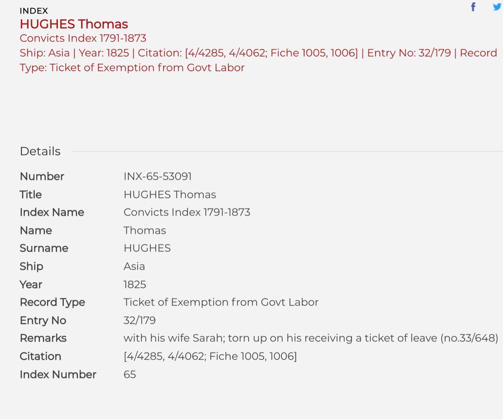The width and height of the screenshot is (504, 420).
Task: Share record via Twitter icon
Action: click(x=497, y=7)
